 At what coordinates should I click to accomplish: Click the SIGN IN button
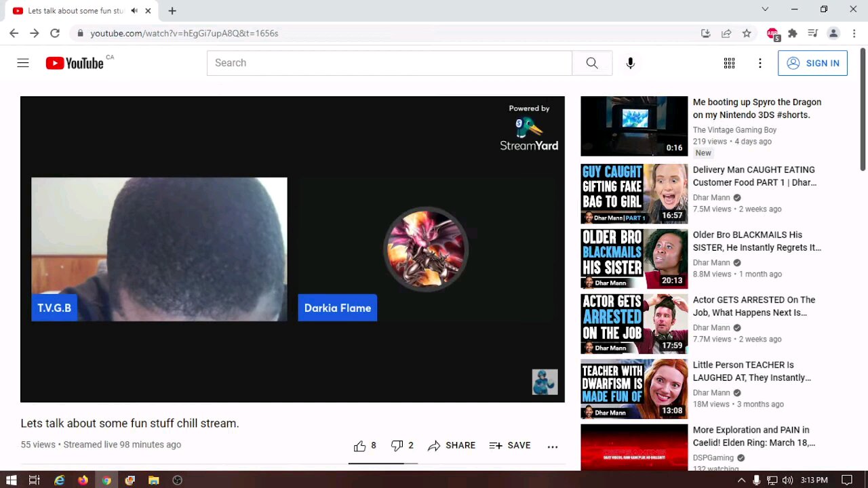812,63
